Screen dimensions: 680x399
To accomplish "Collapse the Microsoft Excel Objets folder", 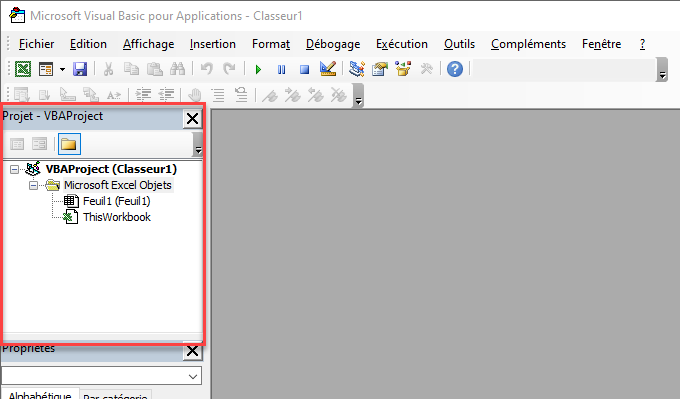I will (33, 186).
